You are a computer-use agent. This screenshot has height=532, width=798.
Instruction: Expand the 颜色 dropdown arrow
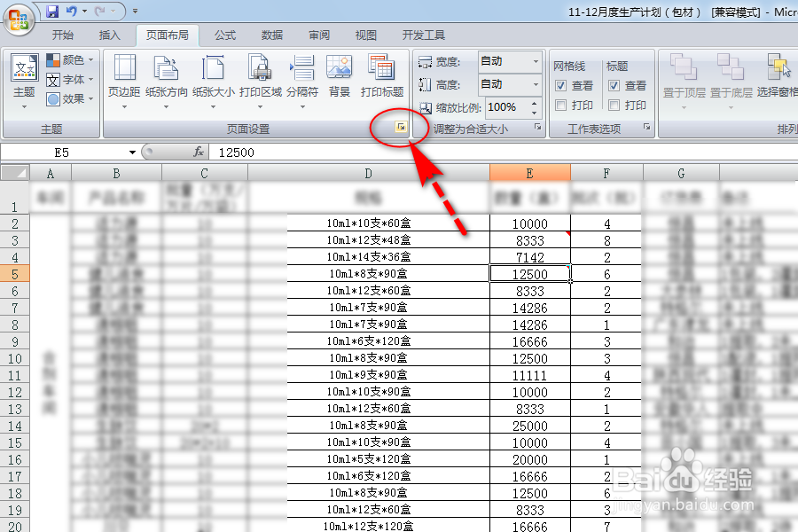(91, 60)
